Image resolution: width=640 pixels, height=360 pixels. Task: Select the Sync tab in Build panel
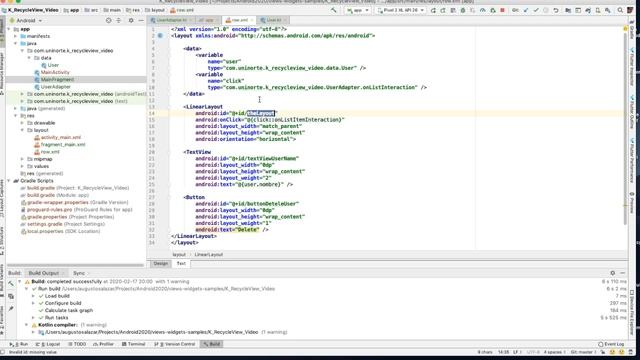[79, 273]
